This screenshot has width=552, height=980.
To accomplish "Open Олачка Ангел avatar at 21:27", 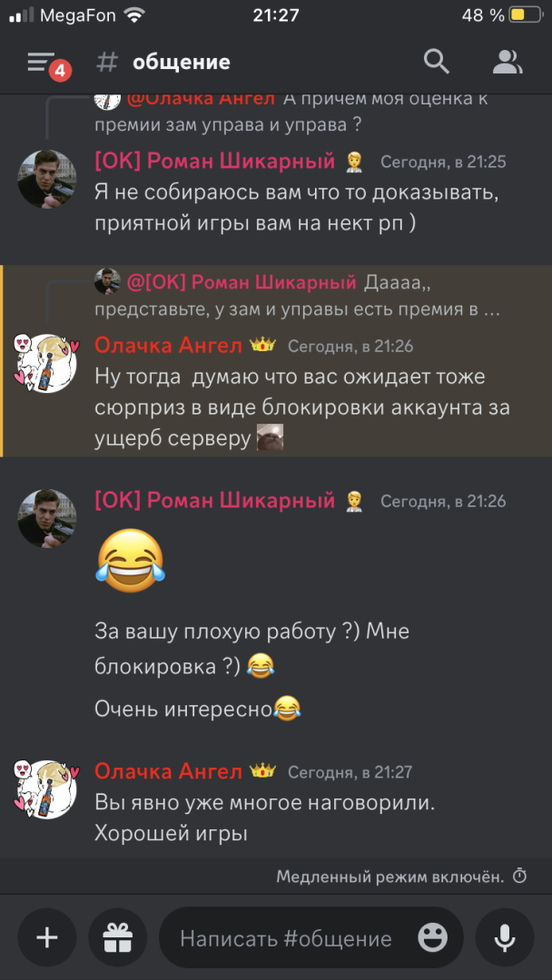I will (47, 789).
